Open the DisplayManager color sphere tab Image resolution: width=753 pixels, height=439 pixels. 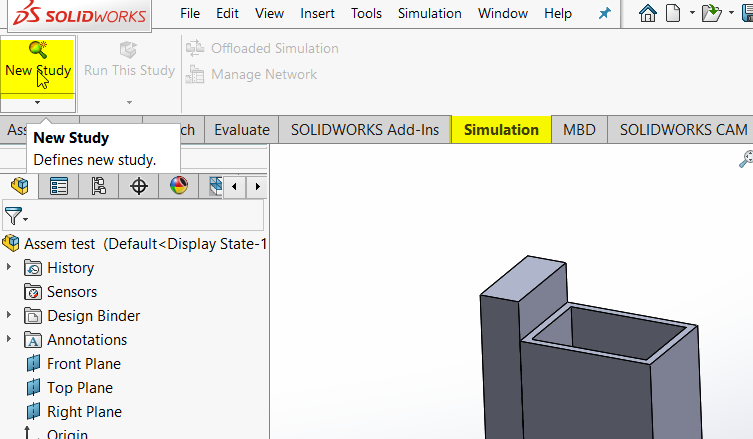tap(179, 186)
